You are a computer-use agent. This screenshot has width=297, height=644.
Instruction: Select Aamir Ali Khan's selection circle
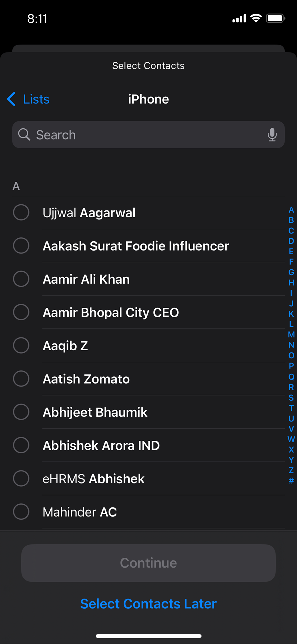(x=21, y=279)
